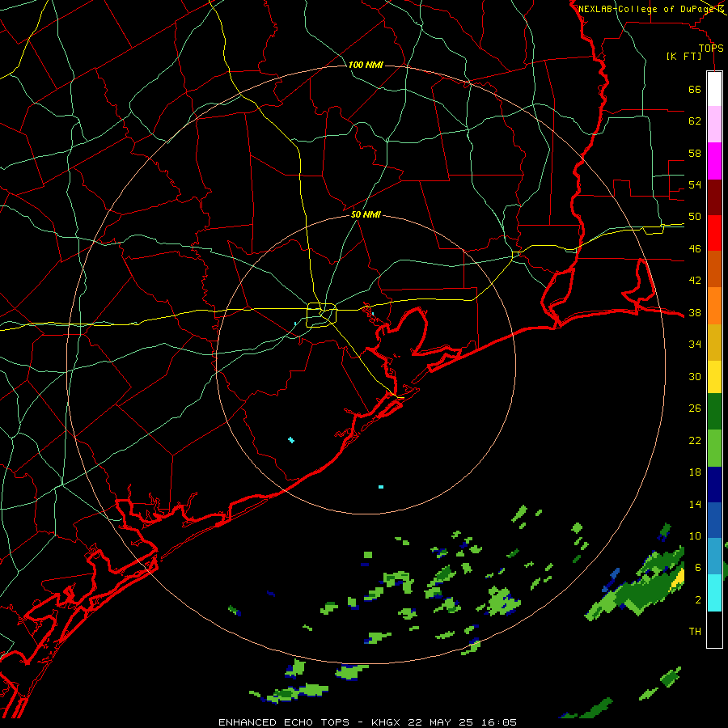This screenshot has width=728, height=728.
Task: Pick the medium blue legend swatch
Action: (x=714, y=520)
